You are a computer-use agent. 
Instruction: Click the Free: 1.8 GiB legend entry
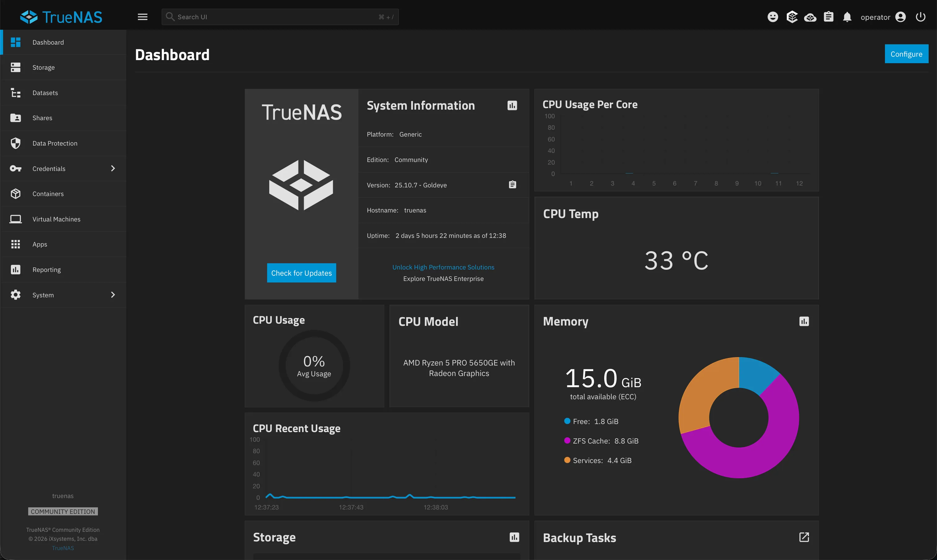coord(591,422)
